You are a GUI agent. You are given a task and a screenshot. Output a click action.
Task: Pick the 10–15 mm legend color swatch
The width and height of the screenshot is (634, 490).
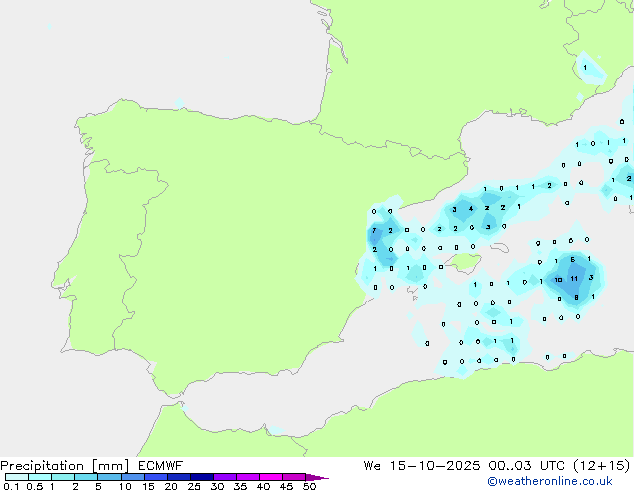pos(133,477)
